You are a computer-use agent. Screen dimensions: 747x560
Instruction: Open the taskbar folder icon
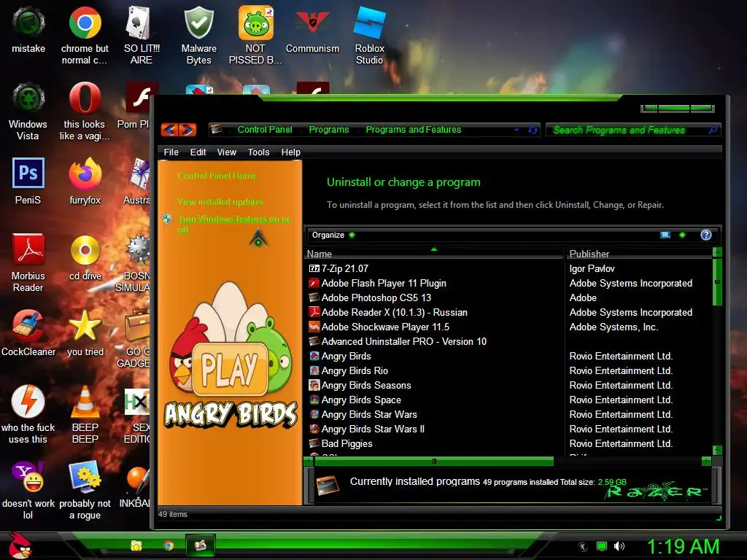pos(136,545)
